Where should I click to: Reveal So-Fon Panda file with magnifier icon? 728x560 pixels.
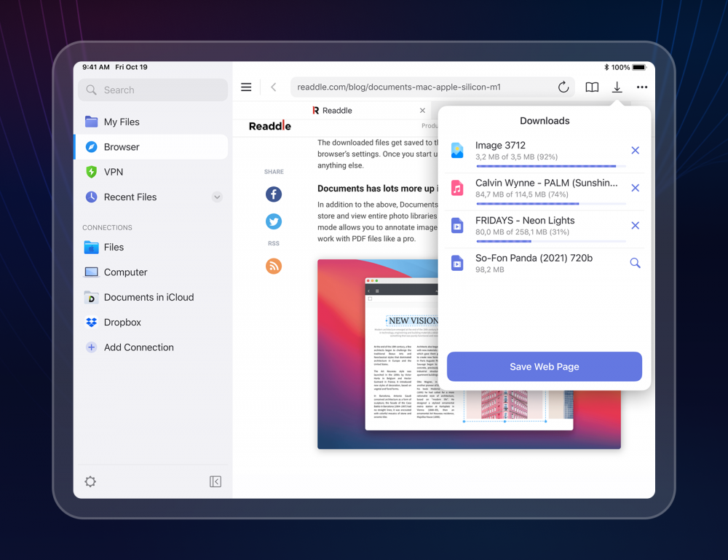(x=635, y=264)
